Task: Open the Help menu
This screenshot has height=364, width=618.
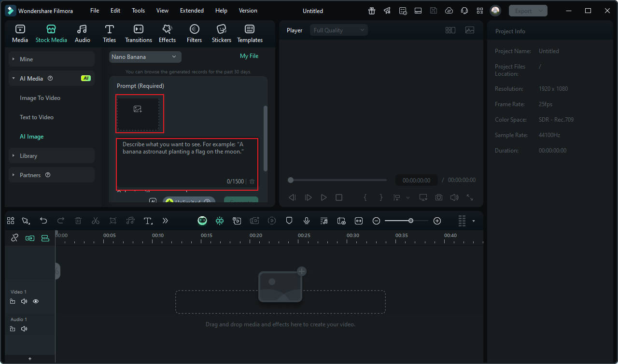Action: point(221,11)
